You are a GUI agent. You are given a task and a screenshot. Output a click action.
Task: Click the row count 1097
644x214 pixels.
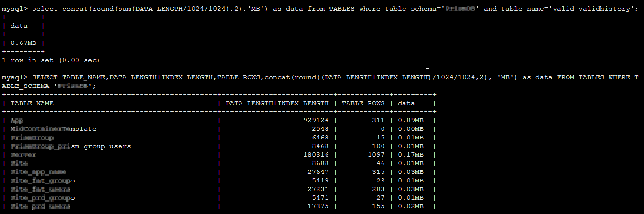pos(376,155)
